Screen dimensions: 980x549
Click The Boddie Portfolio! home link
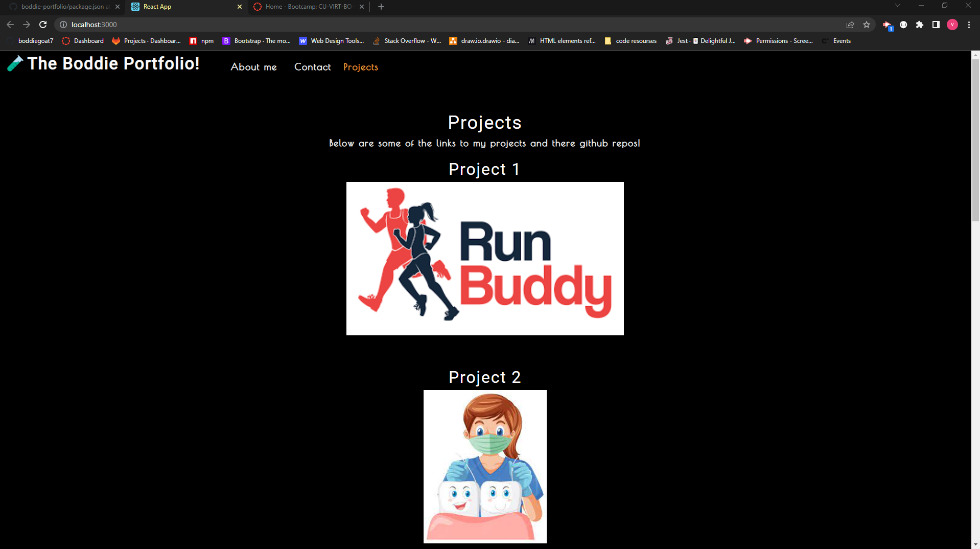(x=103, y=63)
